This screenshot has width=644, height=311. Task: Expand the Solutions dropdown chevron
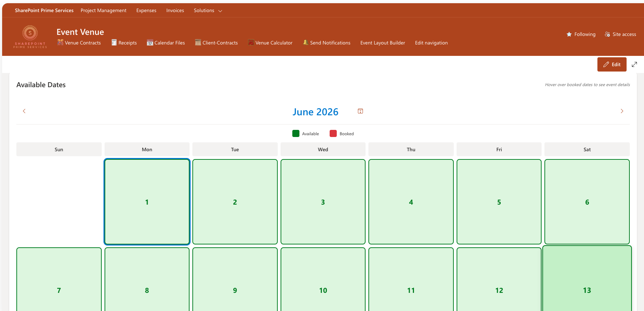(x=220, y=11)
